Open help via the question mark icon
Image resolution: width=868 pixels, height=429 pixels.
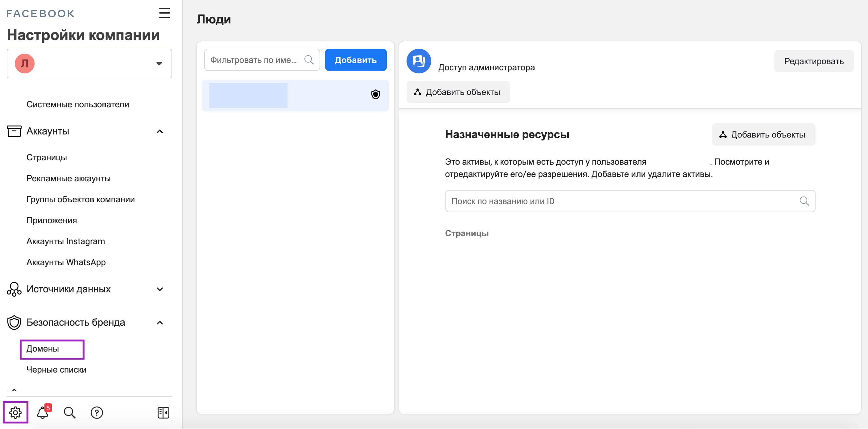97,412
